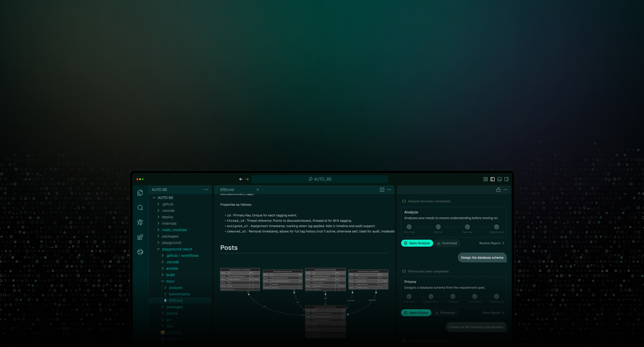Screen dimensions: 644x347
Task: Open the Extensions icon in activity bar
Action: pyautogui.click(x=140, y=237)
